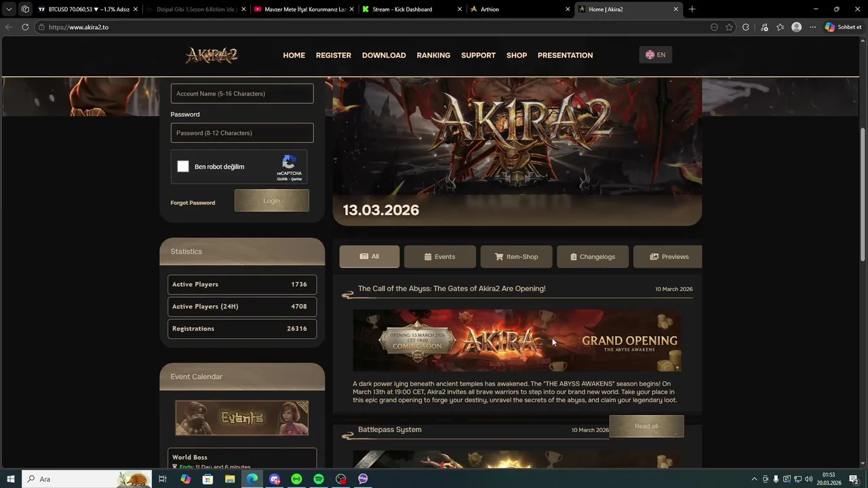
Task: Open Task View on the taskbar
Action: tap(163, 479)
